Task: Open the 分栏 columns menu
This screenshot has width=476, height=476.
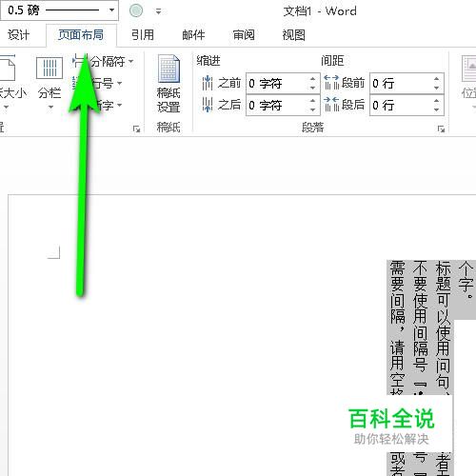Action: pyautogui.click(x=50, y=83)
